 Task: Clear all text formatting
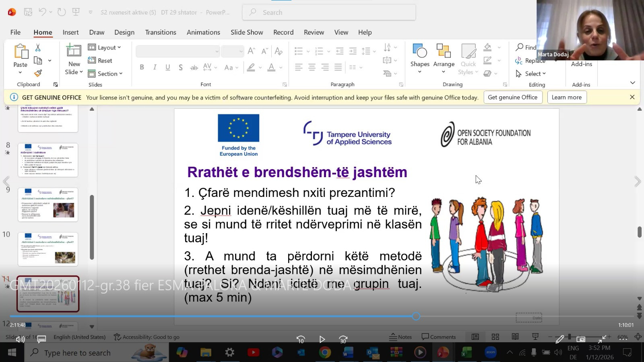tap(278, 51)
